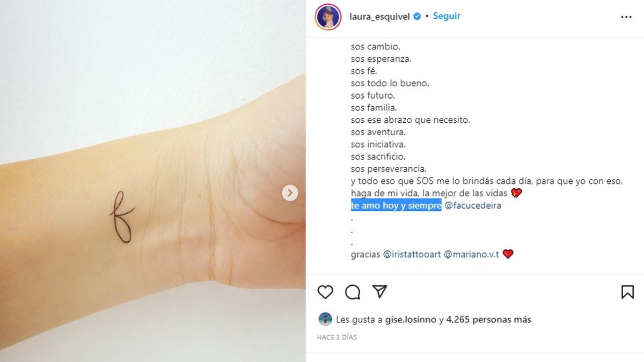Click the HACE 3 DÍAS timestamp

pos(337,337)
